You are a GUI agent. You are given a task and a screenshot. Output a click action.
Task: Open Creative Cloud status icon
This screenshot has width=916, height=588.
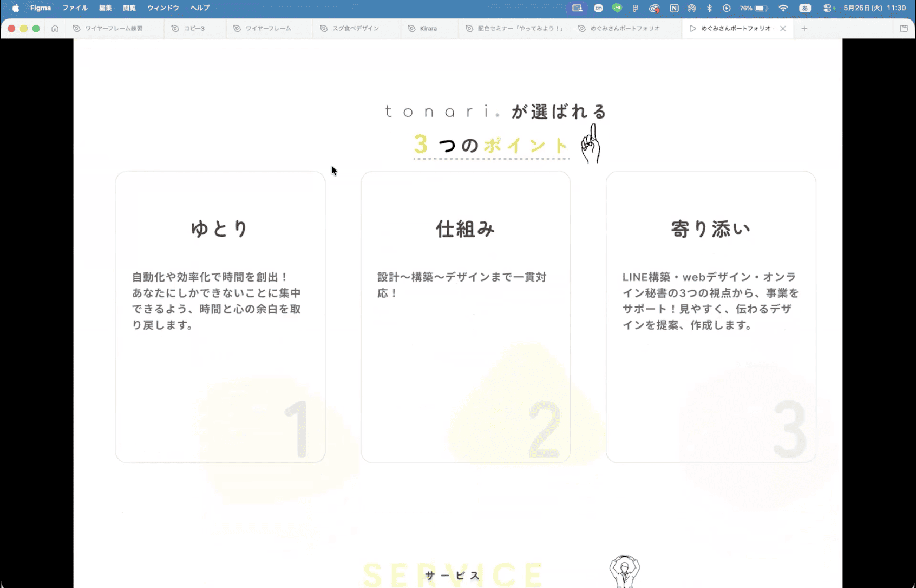click(x=655, y=8)
